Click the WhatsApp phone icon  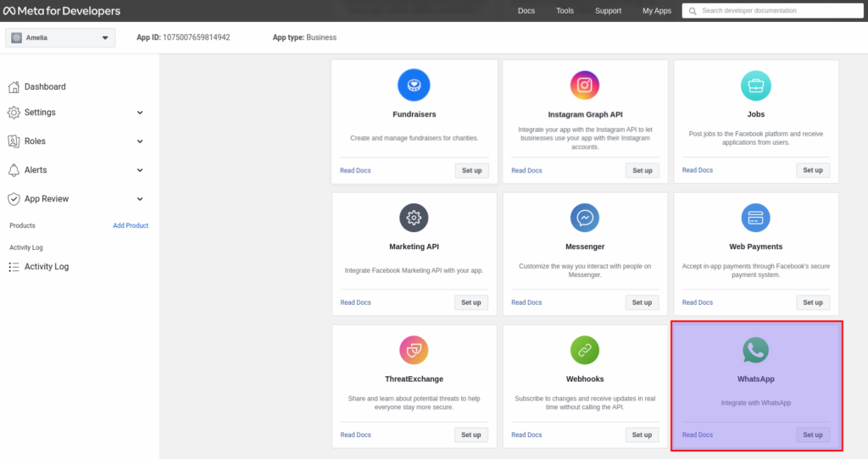coord(755,350)
